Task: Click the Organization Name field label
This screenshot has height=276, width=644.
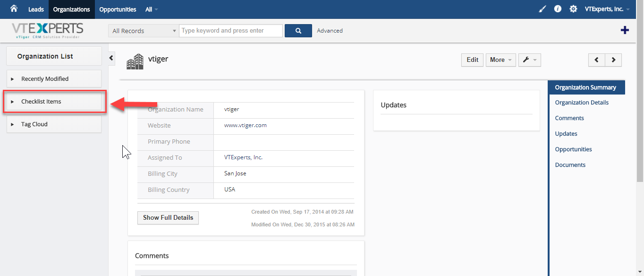Action: tap(176, 109)
